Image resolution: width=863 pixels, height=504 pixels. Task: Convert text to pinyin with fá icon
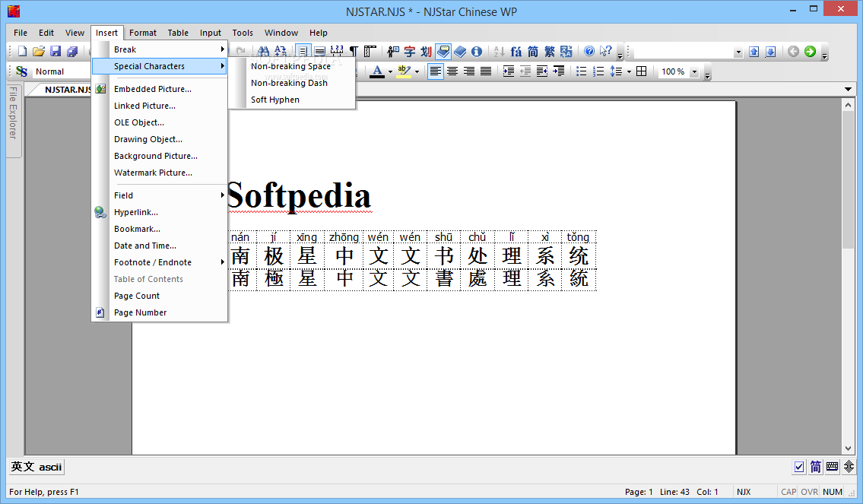516,51
